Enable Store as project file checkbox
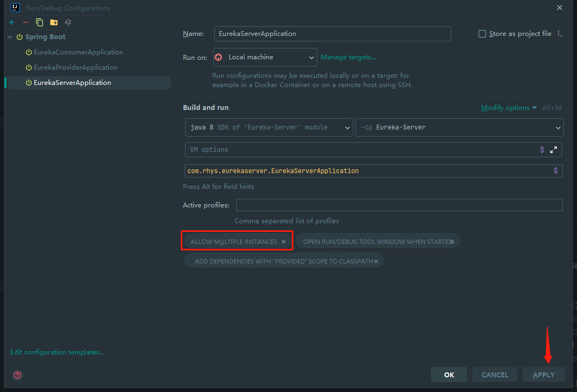The image size is (577, 392). pyautogui.click(x=482, y=34)
